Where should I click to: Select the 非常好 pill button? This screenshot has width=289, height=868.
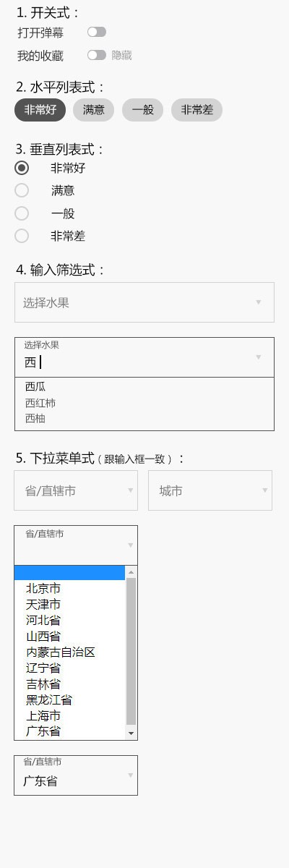click(x=40, y=110)
